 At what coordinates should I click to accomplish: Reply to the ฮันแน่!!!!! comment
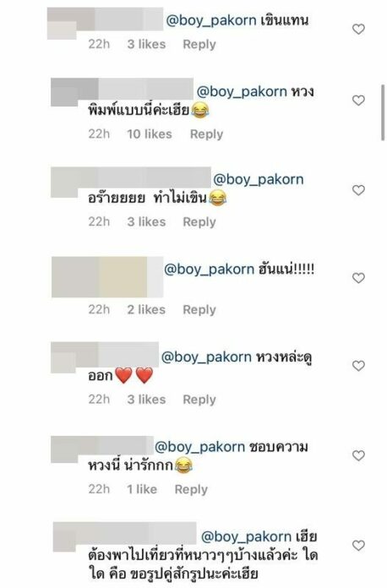click(199, 310)
